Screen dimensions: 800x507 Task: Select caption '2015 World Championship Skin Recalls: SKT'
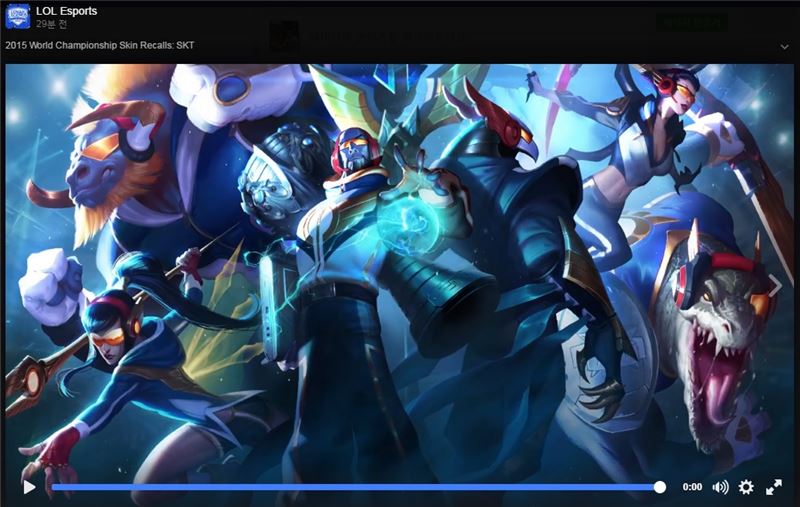[100, 45]
